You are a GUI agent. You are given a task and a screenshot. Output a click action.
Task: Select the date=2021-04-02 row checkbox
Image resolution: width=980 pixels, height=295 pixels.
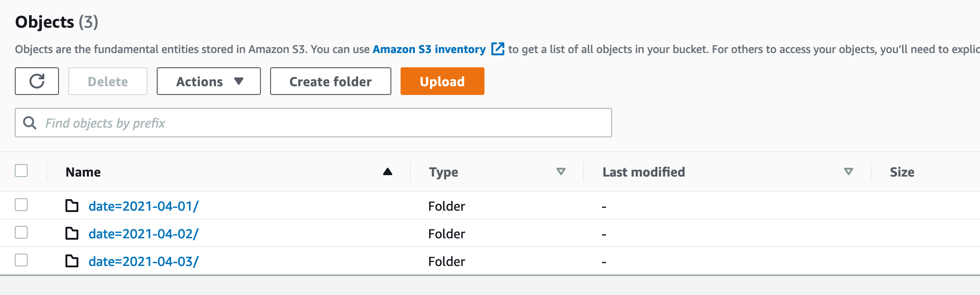(x=21, y=232)
